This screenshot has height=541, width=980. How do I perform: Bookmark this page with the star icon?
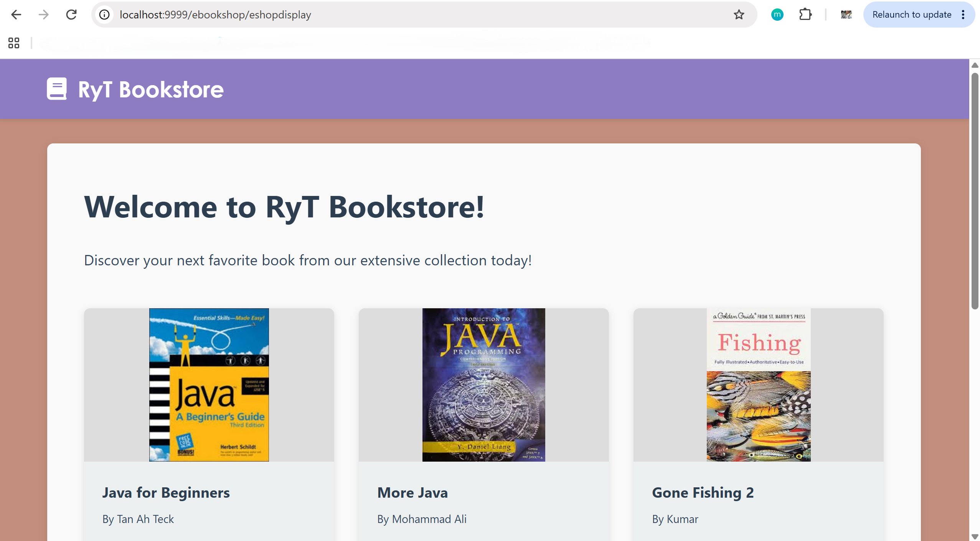(739, 15)
